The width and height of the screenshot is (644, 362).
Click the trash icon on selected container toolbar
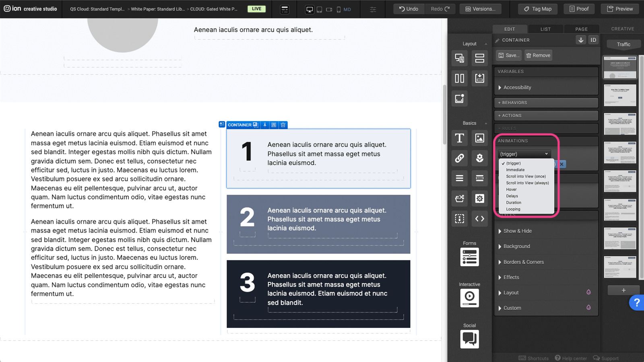pos(283,125)
